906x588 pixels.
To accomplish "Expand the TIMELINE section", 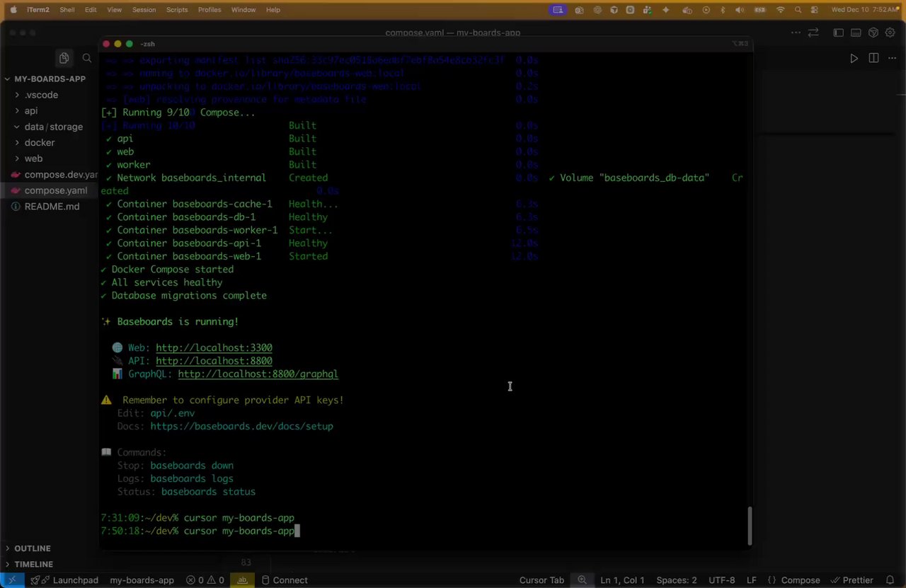I will click(x=33, y=564).
